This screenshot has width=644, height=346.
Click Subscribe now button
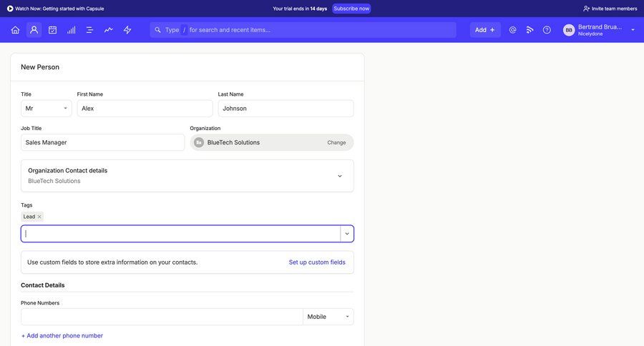(x=351, y=9)
